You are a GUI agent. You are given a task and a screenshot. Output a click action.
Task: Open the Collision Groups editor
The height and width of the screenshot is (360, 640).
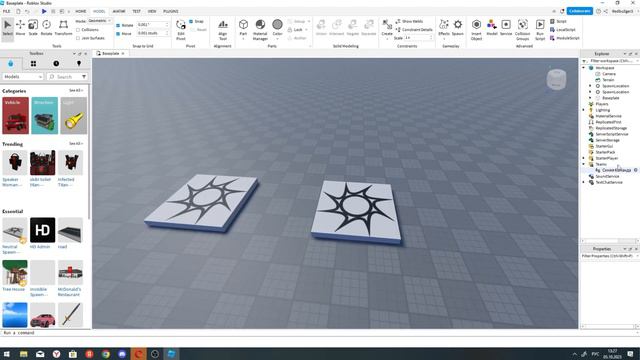[x=522, y=29]
